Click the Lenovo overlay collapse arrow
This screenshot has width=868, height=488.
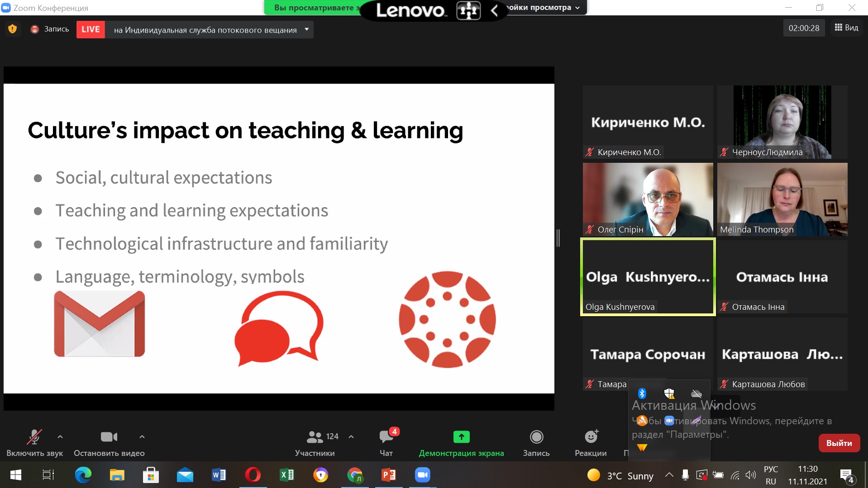pos(494,10)
